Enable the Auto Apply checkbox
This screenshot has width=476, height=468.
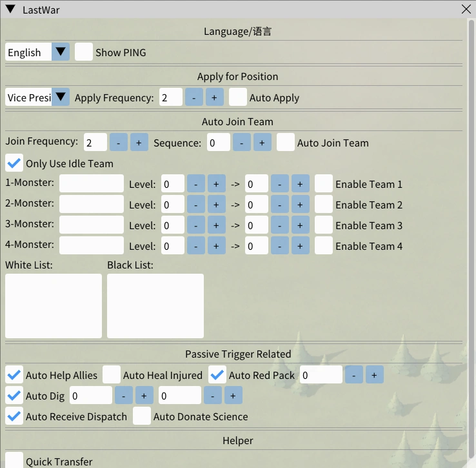[238, 97]
